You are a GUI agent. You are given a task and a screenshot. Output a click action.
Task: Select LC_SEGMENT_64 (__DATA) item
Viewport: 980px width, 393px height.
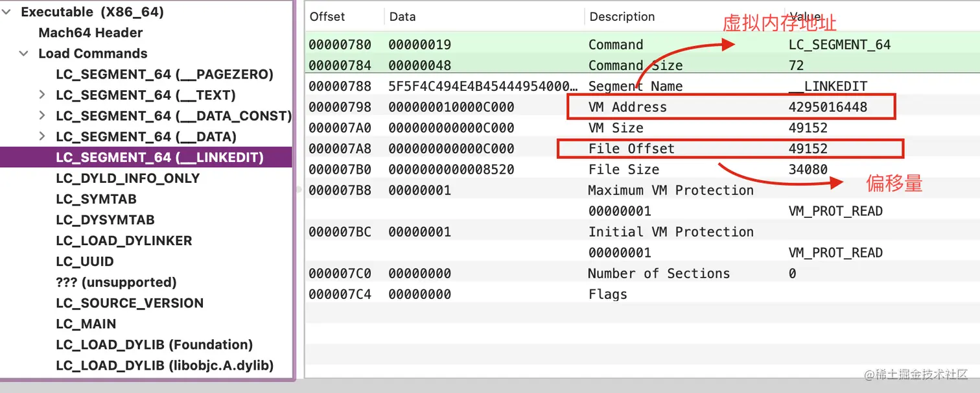pos(146,136)
